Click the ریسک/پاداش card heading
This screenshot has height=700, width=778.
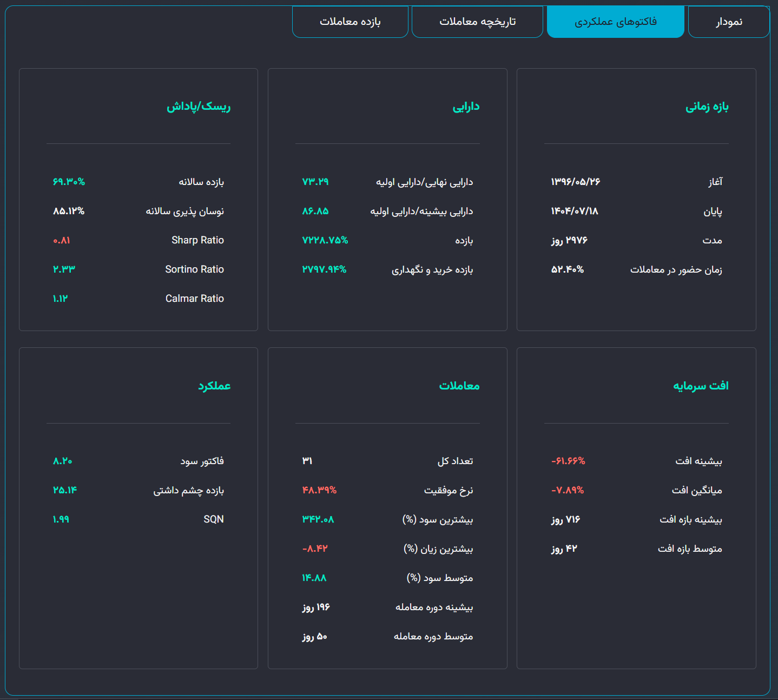click(199, 107)
